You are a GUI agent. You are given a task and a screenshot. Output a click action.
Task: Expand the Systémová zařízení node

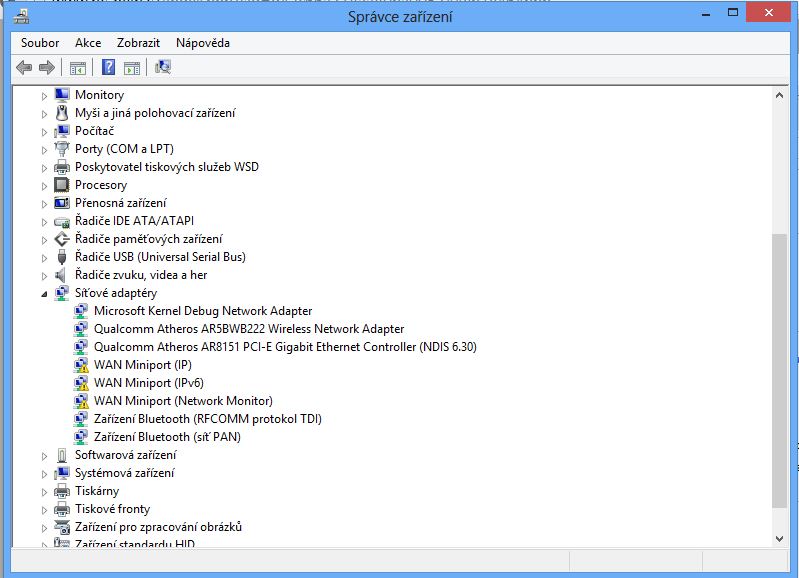click(x=44, y=474)
